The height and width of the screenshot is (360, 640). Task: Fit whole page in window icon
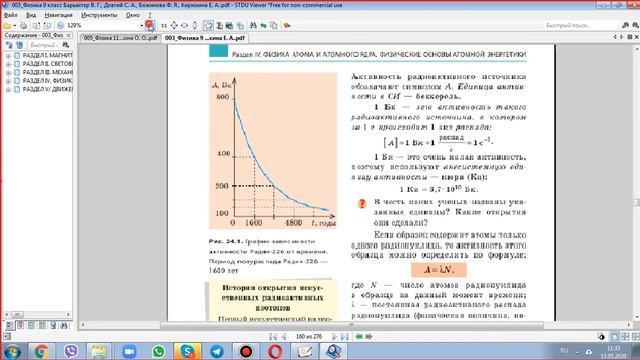click(174, 26)
